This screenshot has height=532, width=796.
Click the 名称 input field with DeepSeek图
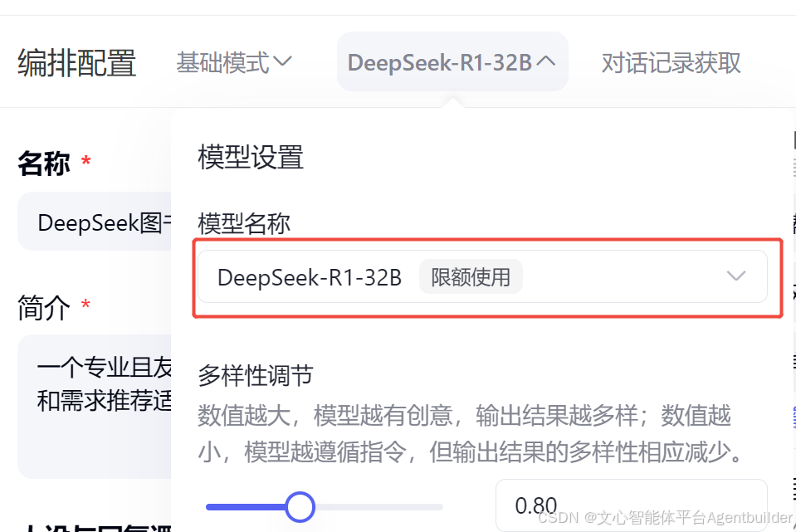click(x=95, y=222)
